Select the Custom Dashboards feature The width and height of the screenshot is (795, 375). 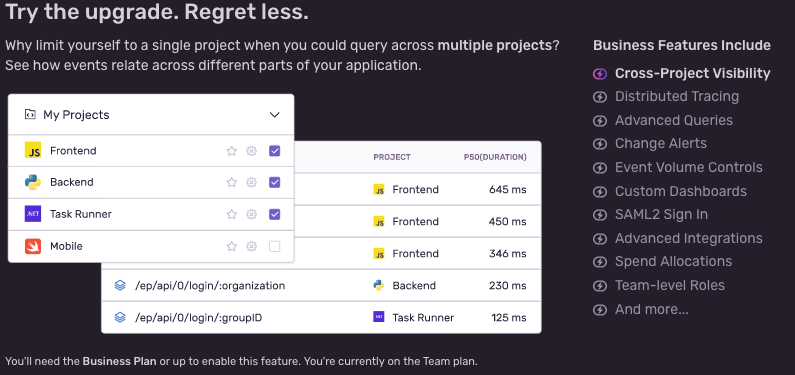[681, 192]
